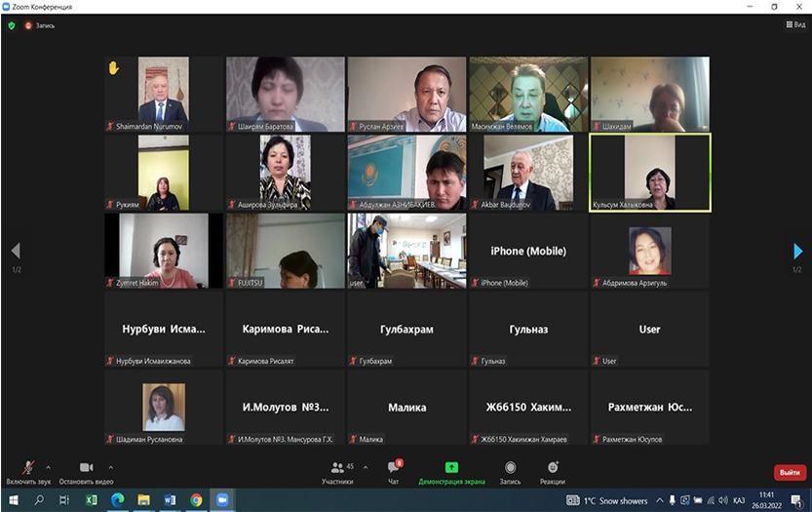Expand audio options arrow beside microphone
812x512 pixels.
pyautogui.click(x=49, y=466)
